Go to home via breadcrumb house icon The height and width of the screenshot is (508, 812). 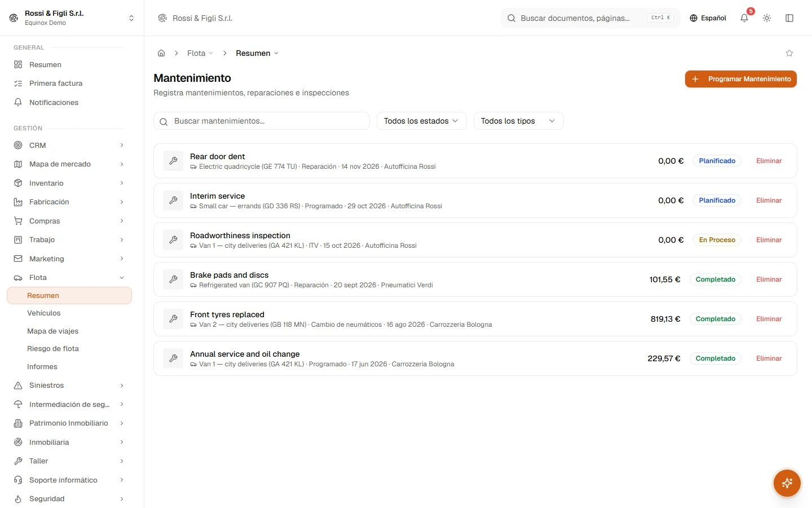161,53
